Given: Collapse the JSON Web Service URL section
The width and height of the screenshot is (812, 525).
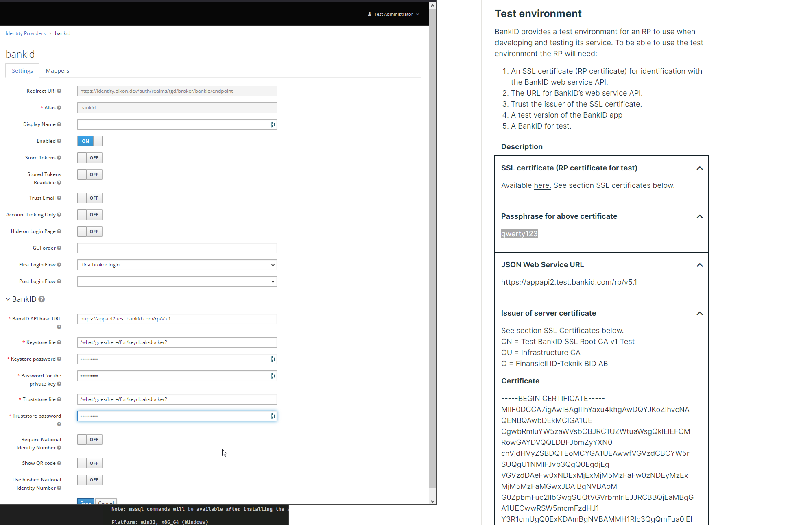Looking at the screenshot, I should (x=700, y=265).
